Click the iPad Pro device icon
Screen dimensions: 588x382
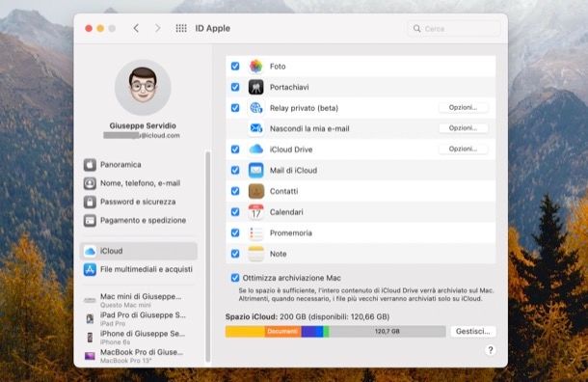tap(90, 318)
